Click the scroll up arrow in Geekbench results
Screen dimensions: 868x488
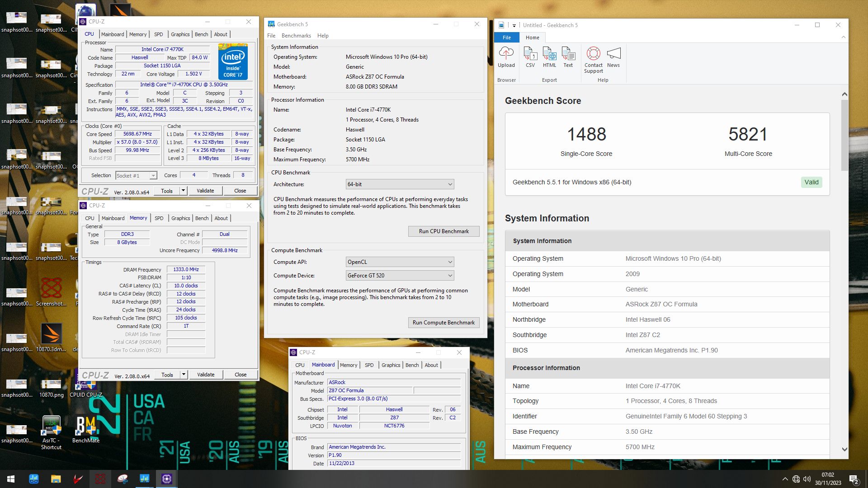point(844,94)
